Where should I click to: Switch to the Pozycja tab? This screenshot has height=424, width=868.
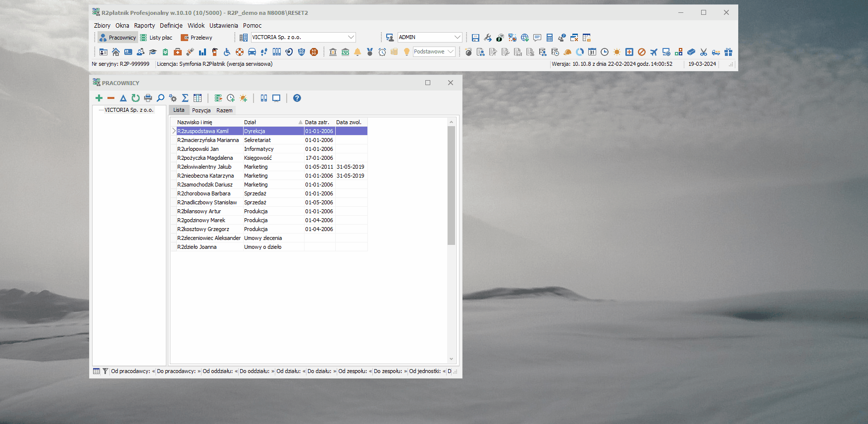[x=202, y=110]
